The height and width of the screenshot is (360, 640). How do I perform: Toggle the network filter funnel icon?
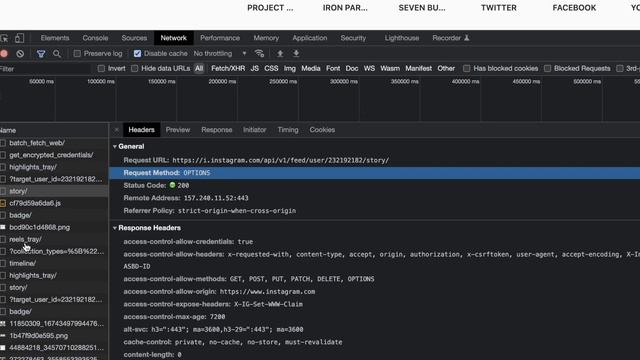pyautogui.click(x=41, y=53)
